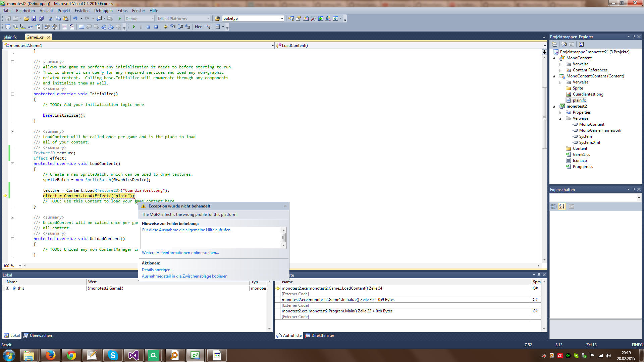644x362 pixels.
Task: Select the Aufrufliste tab
Action: click(289, 336)
